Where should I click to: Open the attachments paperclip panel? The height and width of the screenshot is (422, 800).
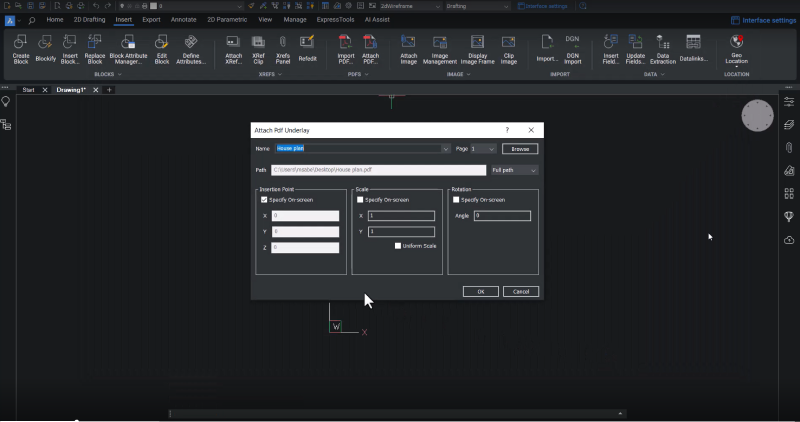coord(789,147)
